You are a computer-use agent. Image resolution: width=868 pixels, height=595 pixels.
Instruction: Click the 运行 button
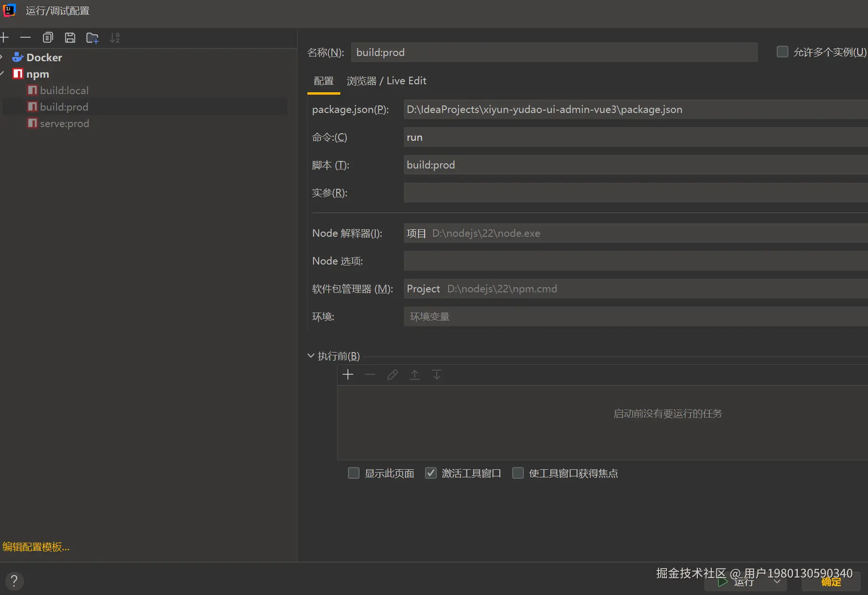tap(737, 582)
